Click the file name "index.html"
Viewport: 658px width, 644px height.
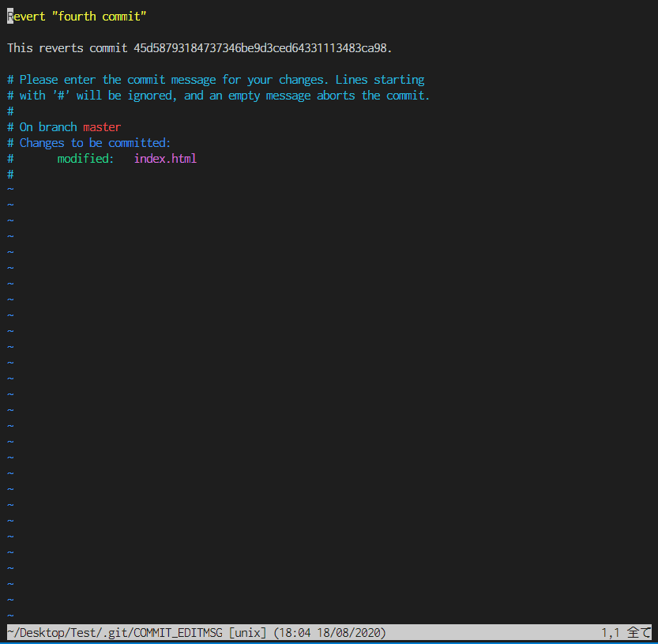pos(165,159)
